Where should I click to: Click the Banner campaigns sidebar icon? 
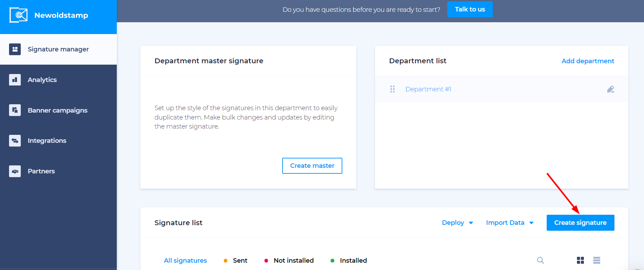click(x=15, y=110)
